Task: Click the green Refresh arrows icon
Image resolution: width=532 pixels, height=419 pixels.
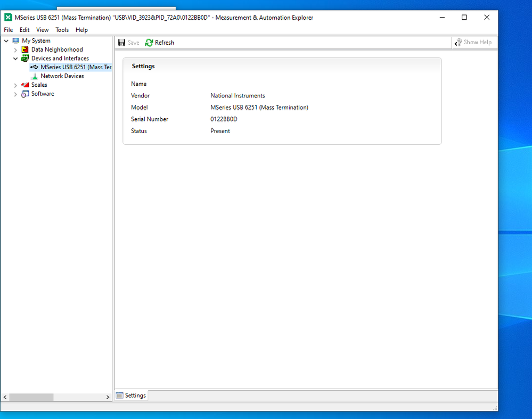Action: 149,43
